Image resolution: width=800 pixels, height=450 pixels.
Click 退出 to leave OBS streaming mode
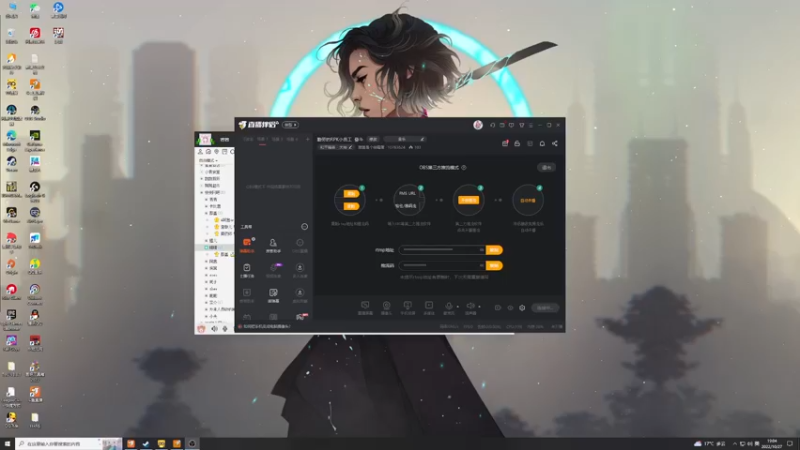tap(546, 167)
